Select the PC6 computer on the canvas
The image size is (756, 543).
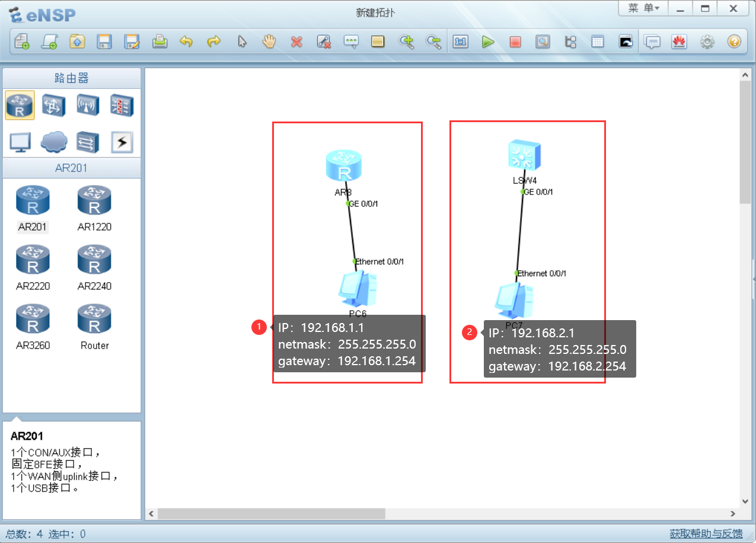click(x=358, y=289)
